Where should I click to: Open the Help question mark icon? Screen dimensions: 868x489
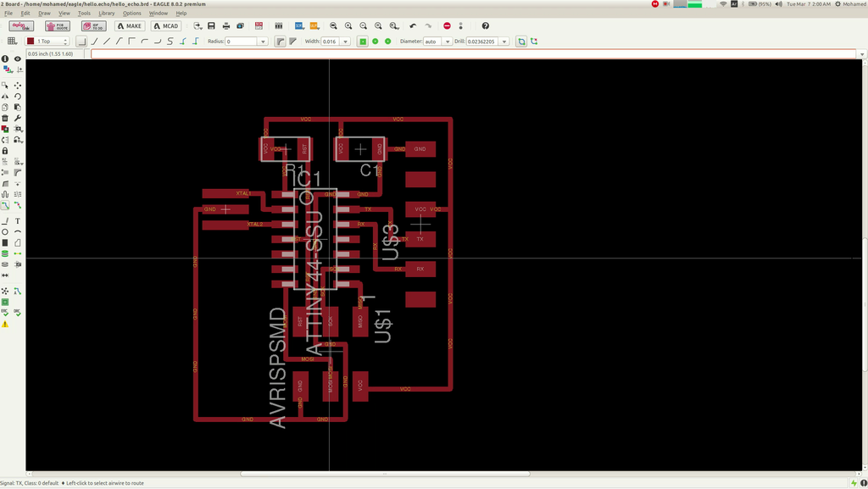(x=486, y=26)
